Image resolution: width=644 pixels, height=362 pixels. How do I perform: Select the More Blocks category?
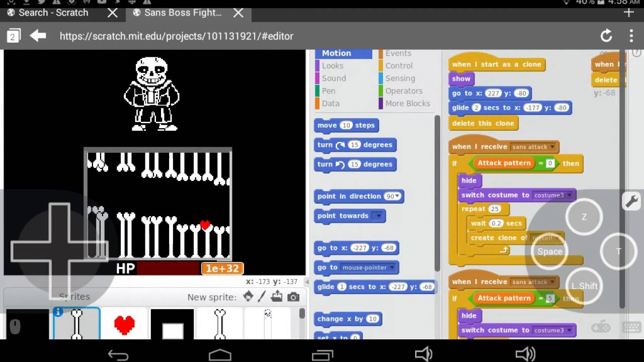pyautogui.click(x=408, y=104)
